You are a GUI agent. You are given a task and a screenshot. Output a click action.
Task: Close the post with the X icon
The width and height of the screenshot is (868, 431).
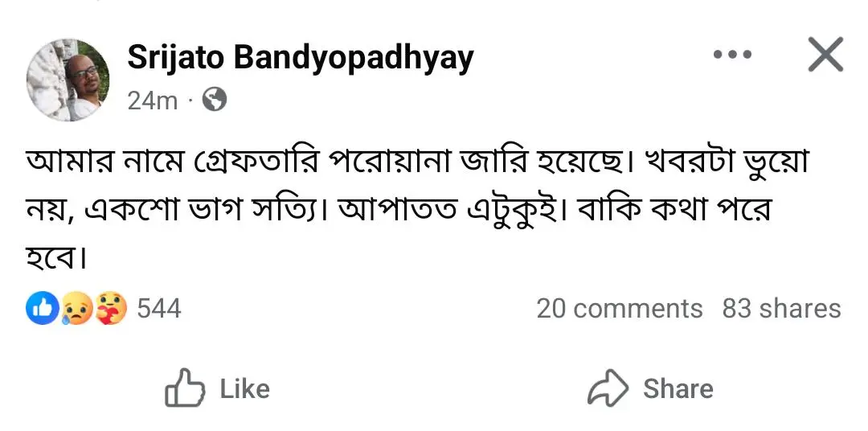tap(825, 55)
